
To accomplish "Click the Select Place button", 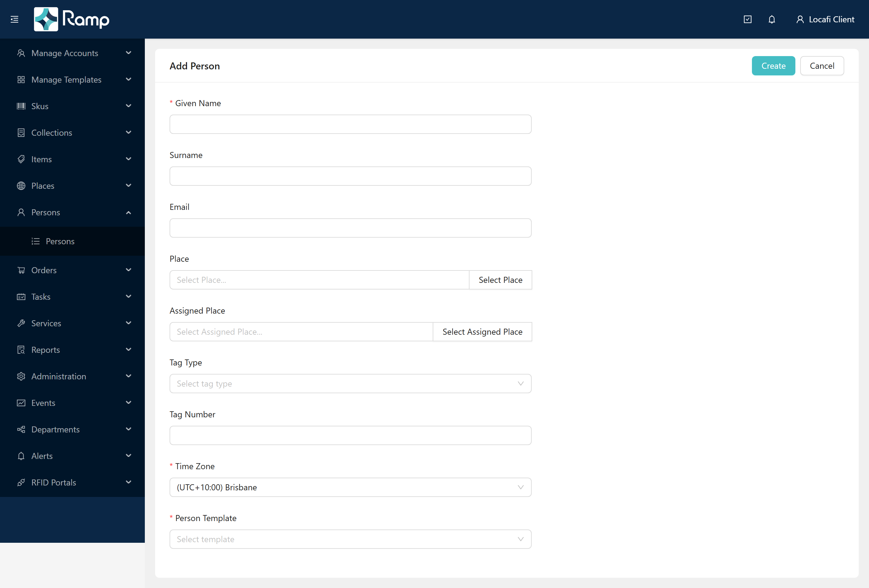I will pos(500,280).
